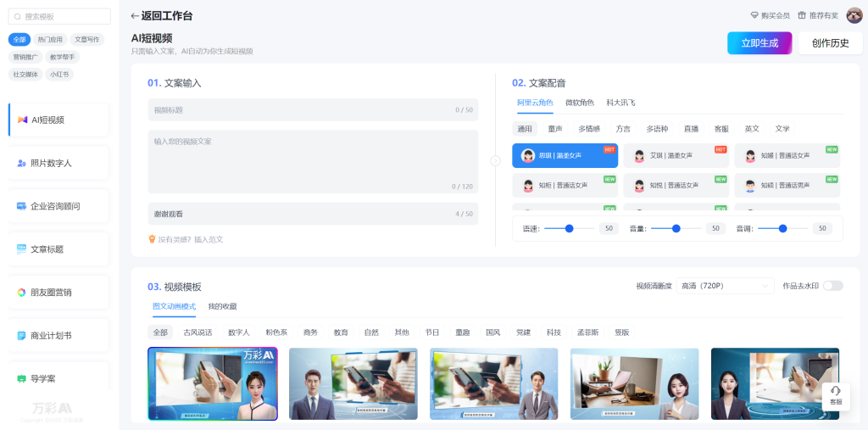Click the 谢谢观看 ending text field

click(x=313, y=214)
